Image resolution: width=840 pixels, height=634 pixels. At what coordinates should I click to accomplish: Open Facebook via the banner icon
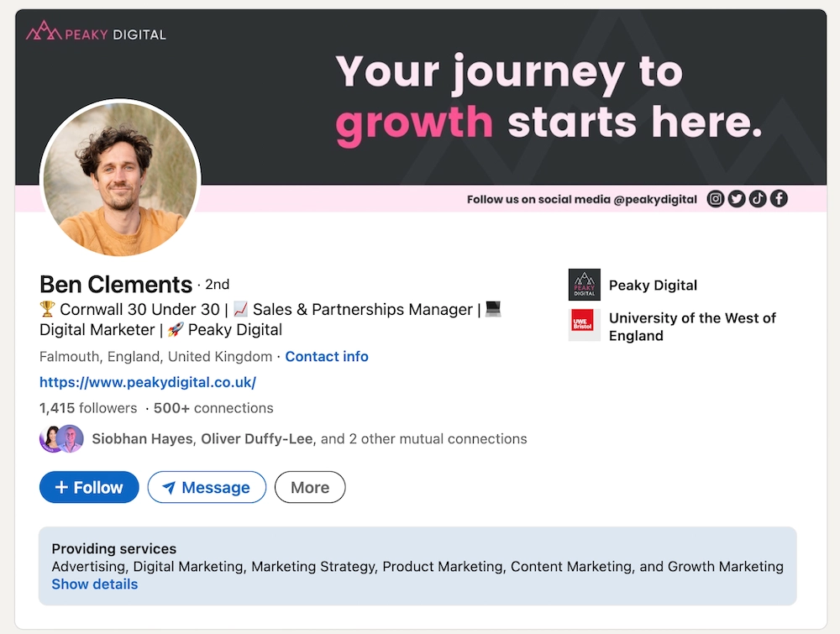click(778, 198)
